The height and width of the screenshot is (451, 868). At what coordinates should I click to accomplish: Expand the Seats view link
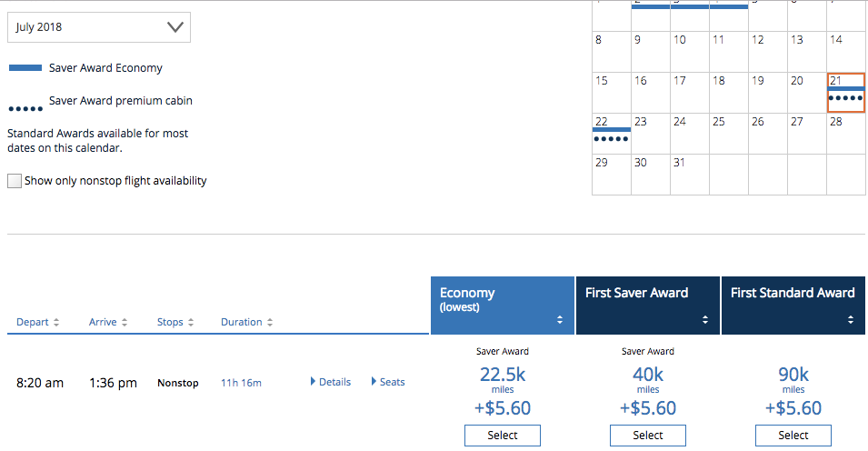pyautogui.click(x=374, y=382)
